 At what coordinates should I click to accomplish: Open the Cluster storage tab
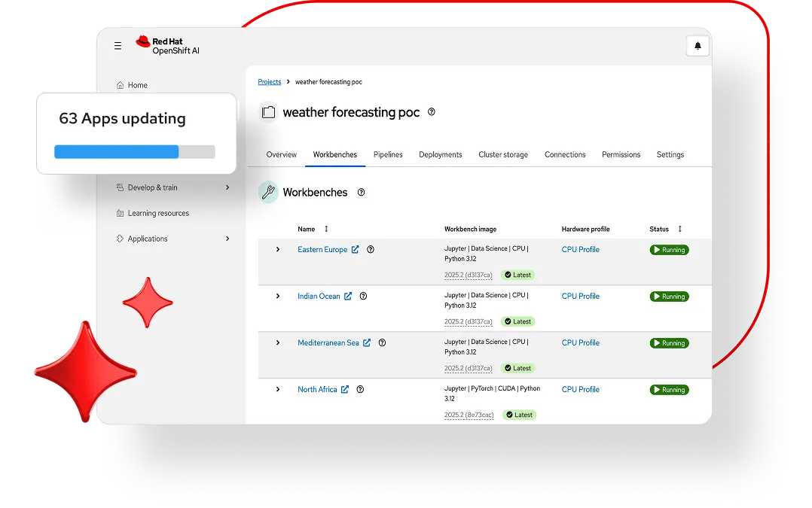(x=503, y=155)
